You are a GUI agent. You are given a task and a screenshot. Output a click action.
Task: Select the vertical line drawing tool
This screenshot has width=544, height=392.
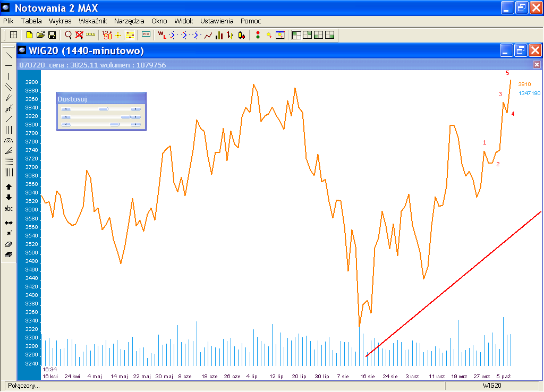tap(8, 76)
